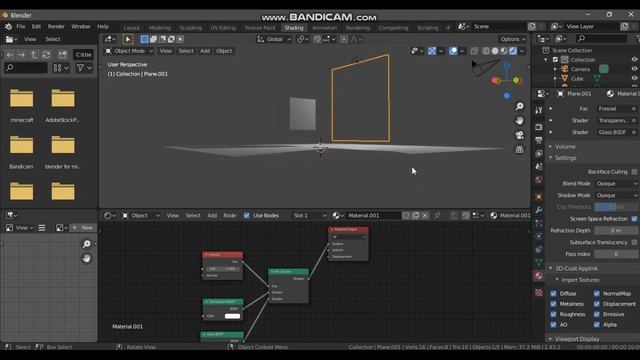Toggle Metalness import texture checkbox
The height and width of the screenshot is (360, 640).
tap(553, 304)
